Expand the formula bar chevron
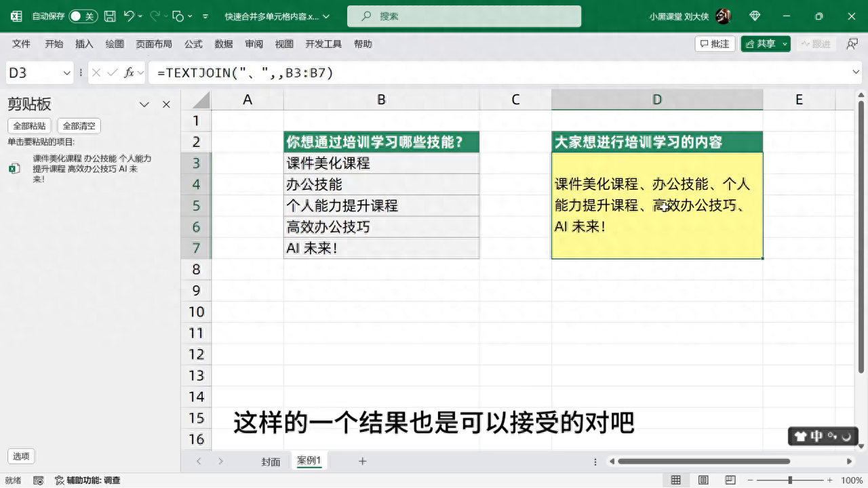868x488 pixels. 856,73
